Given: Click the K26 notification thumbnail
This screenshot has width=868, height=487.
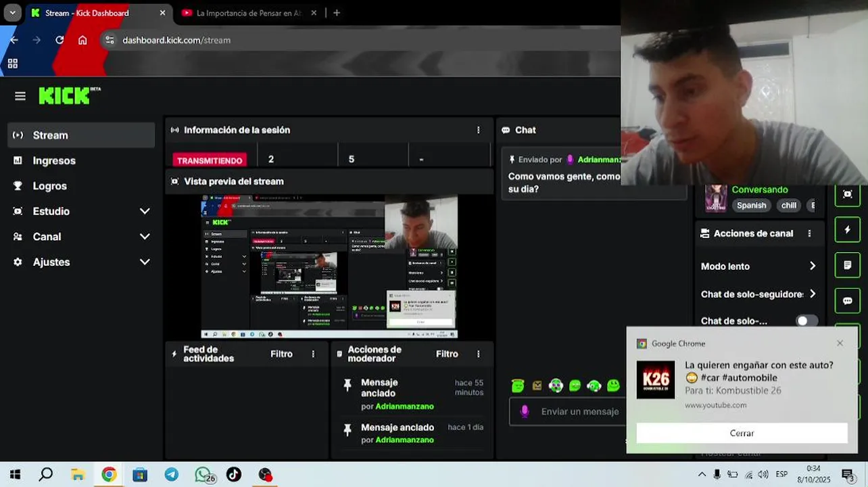Looking at the screenshot, I should point(656,379).
